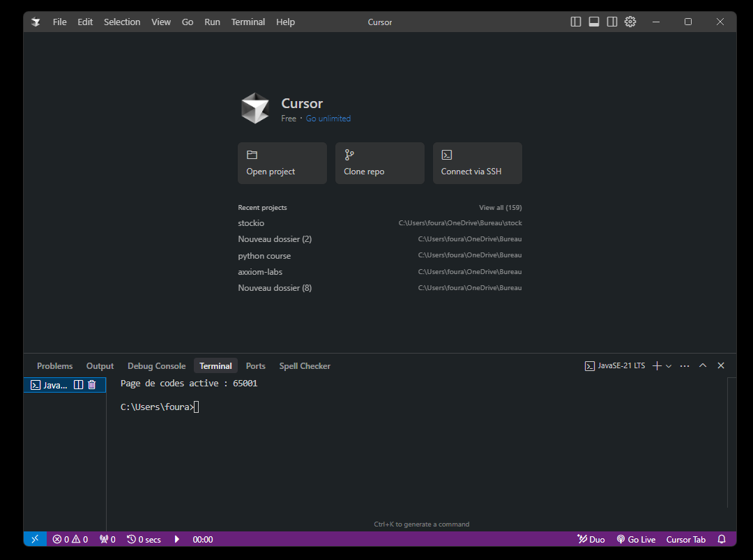The width and height of the screenshot is (753, 560).
Task: Select the Terminal panel tab
Action: (215, 366)
